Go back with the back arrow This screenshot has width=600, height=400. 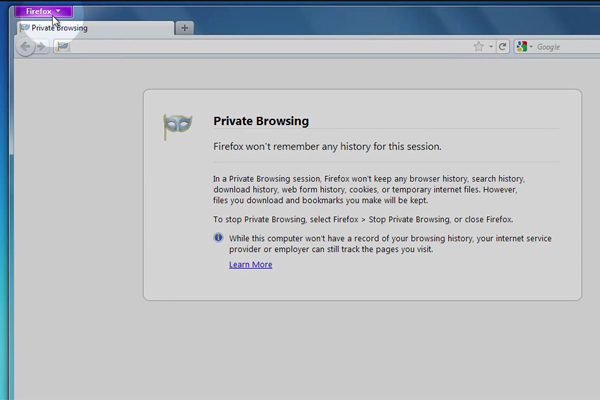(25, 47)
